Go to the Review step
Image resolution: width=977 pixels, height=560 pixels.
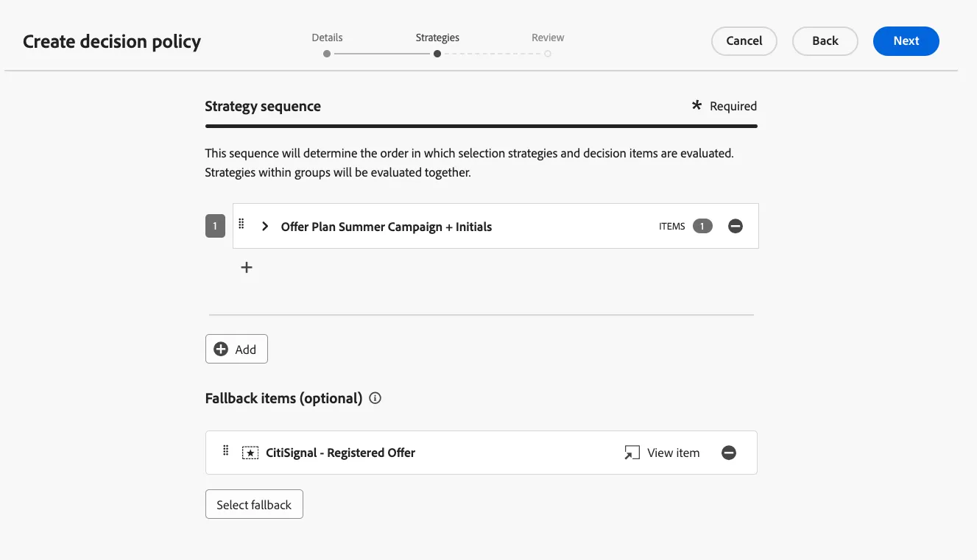(x=548, y=45)
